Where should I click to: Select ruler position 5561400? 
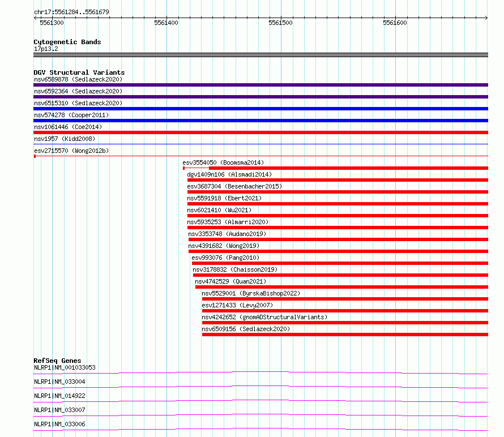click(x=166, y=23)
